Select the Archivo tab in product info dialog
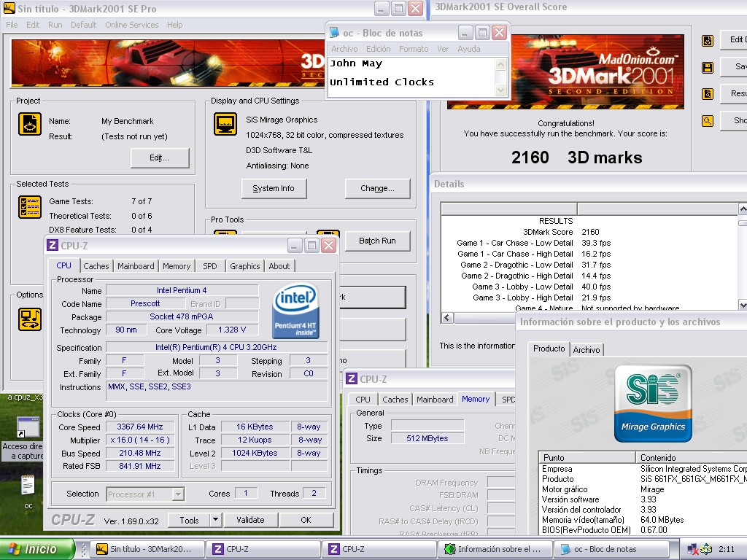The image size is (747, 560). click(587, 349)
